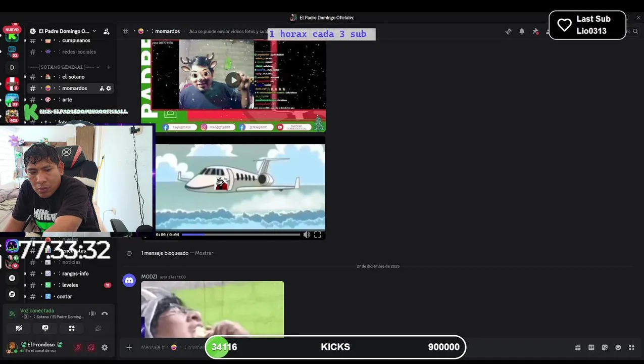Open the D server icon

tap(12, 67)
